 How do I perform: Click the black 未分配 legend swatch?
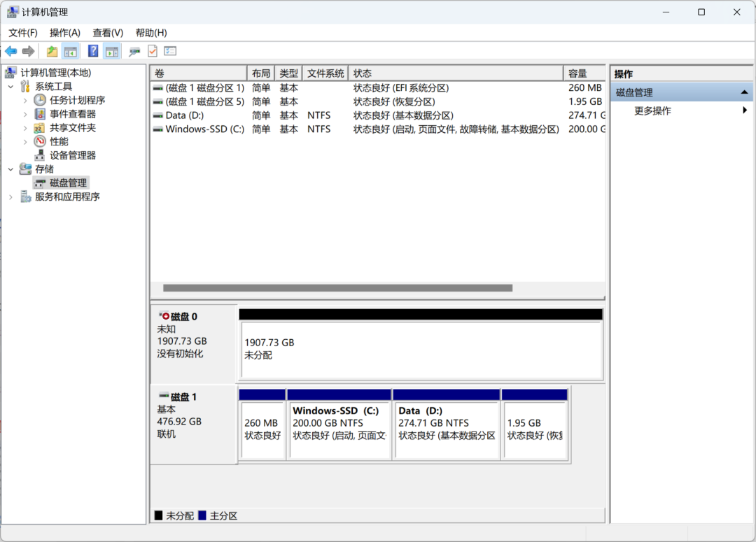tap(159, 515)
